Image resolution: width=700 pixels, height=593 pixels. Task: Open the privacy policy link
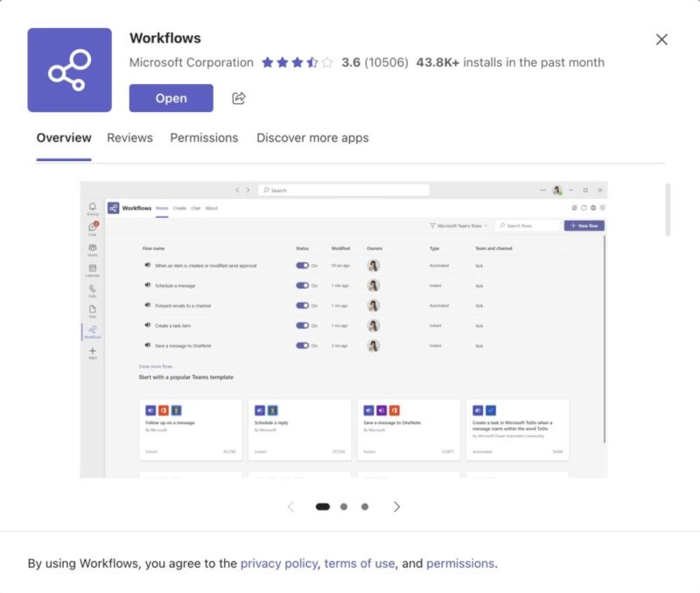tap(278, 563)
